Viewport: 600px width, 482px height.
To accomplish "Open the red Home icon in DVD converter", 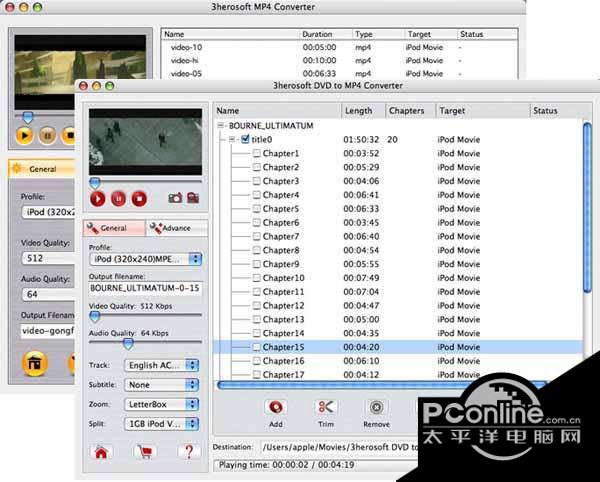I will click(x=101, y=453).
